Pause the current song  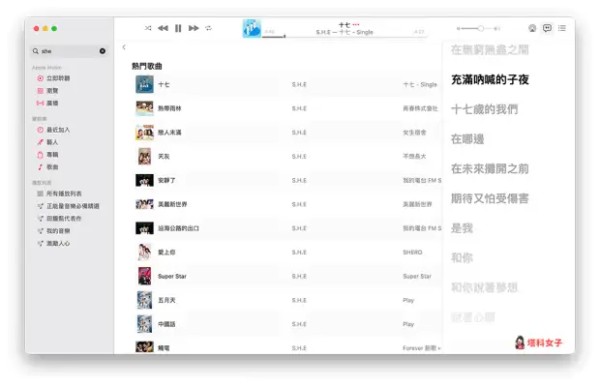[178, 28]
